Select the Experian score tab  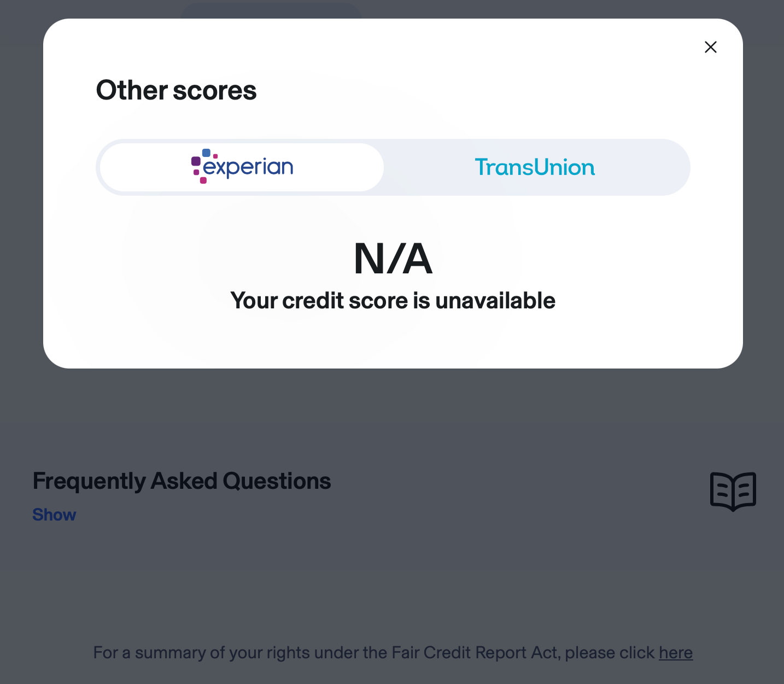coord(242,167)
